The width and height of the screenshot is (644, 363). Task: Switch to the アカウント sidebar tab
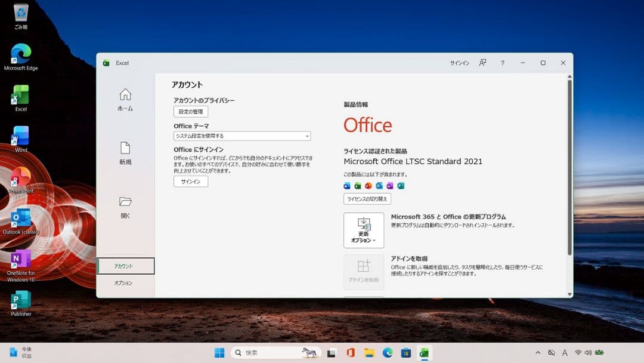click(125, 265)
